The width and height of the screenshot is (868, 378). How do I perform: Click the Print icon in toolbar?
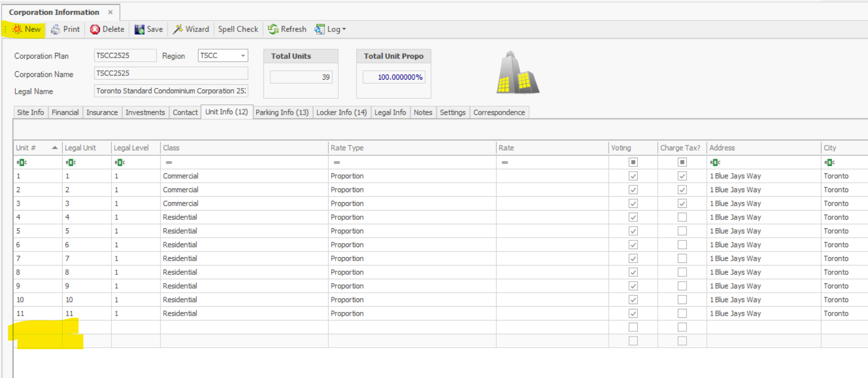pyautogui.click(x=55, y=30)
